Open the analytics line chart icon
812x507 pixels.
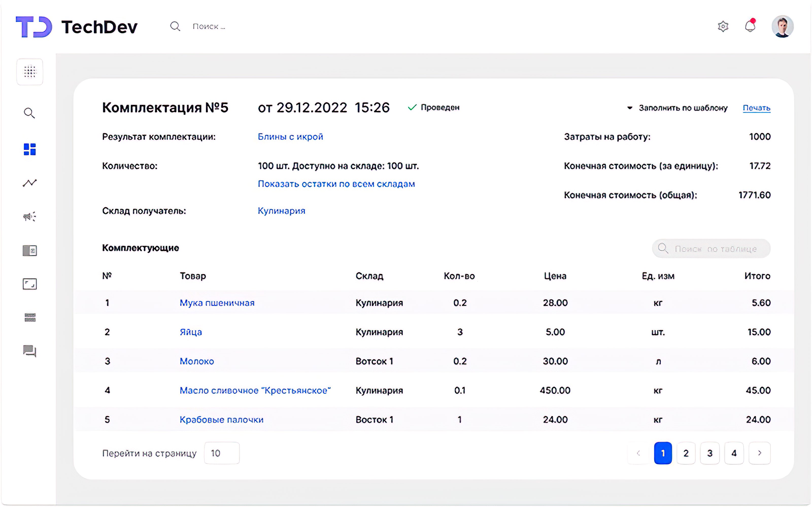click(29, 183)
